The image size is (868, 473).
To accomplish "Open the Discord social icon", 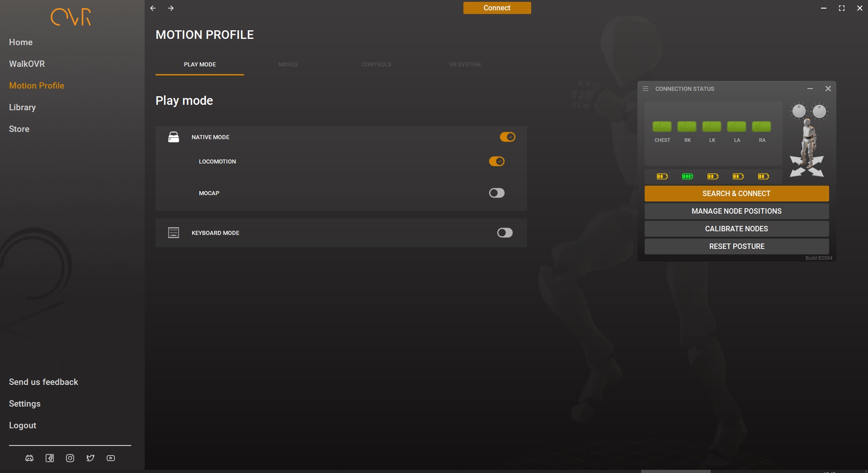I will [x=29, y=458].
